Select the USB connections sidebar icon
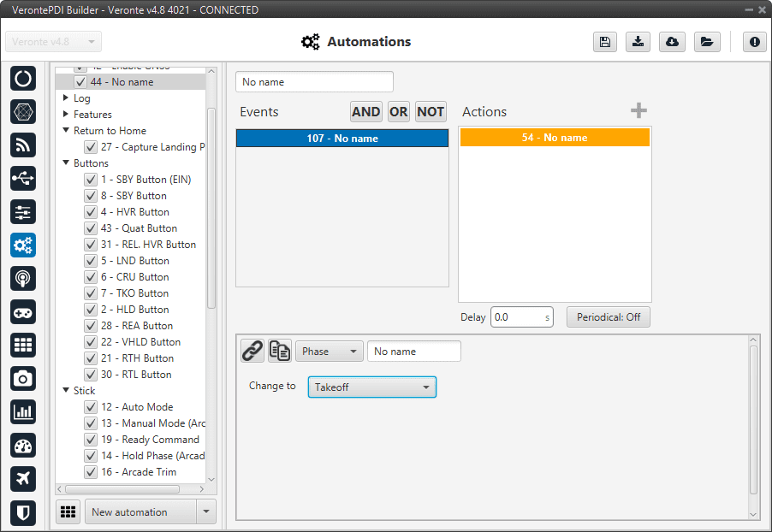772x532 pixels. [x=23, y=178]
